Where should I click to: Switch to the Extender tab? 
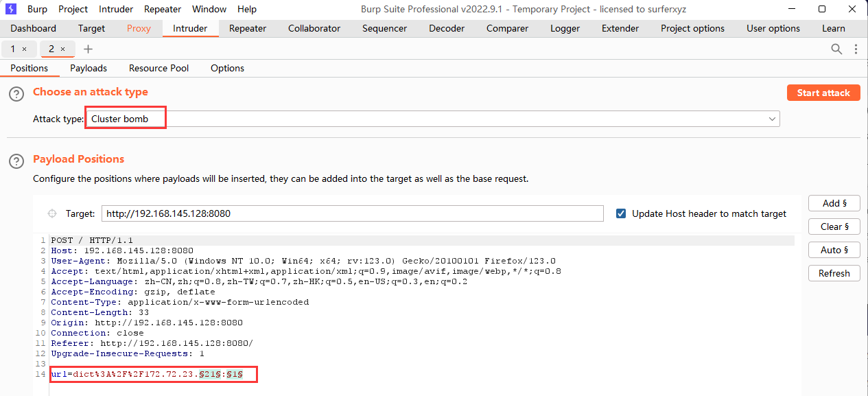coord(620,28)
